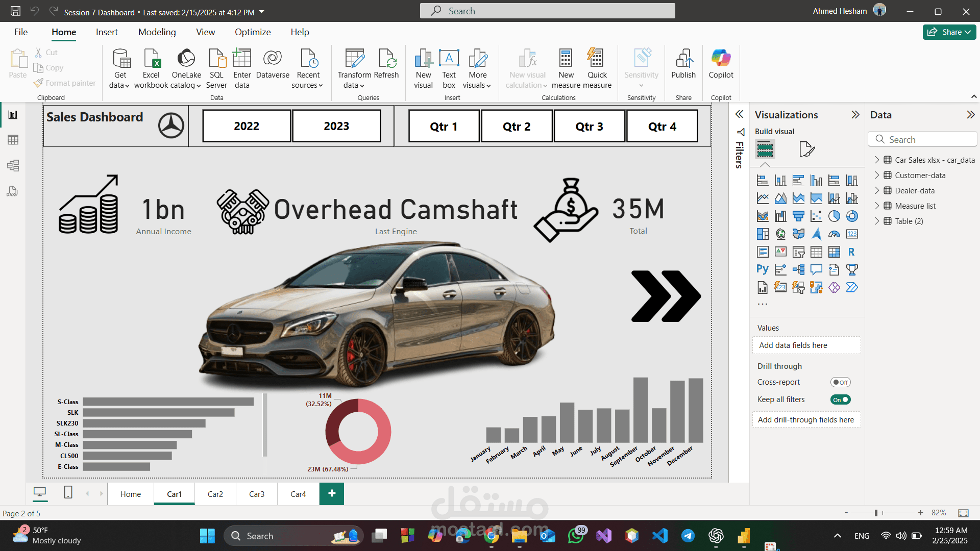
Task: Collapse the Visualizations pane
Action: coord(855,115)
